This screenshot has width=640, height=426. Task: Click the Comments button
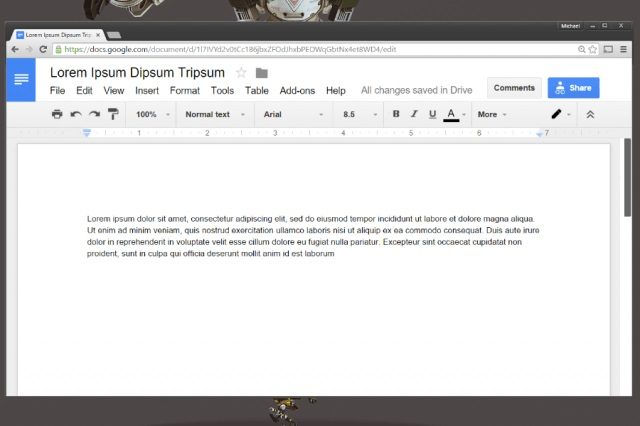click(x=514, y=88)
